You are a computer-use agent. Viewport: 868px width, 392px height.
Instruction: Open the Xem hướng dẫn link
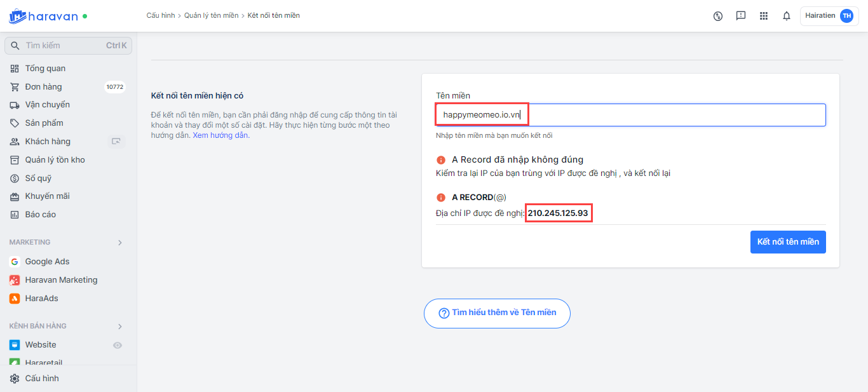(x=220, y=135)
